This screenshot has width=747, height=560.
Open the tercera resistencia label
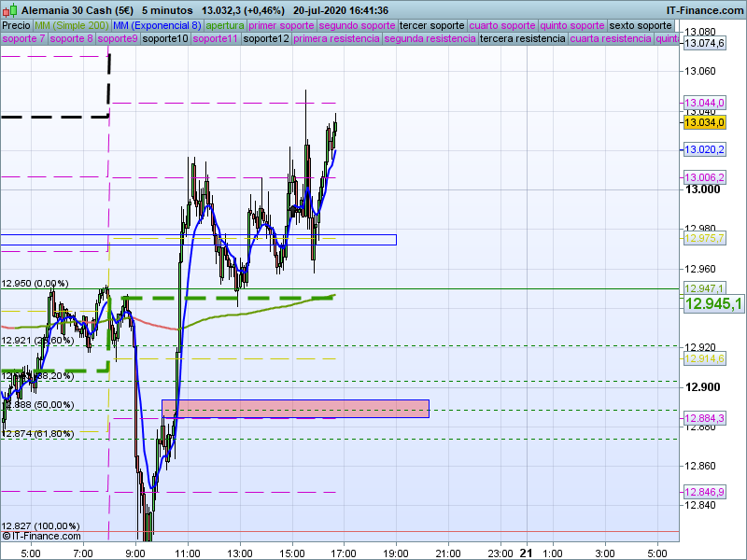coord(523,38)
